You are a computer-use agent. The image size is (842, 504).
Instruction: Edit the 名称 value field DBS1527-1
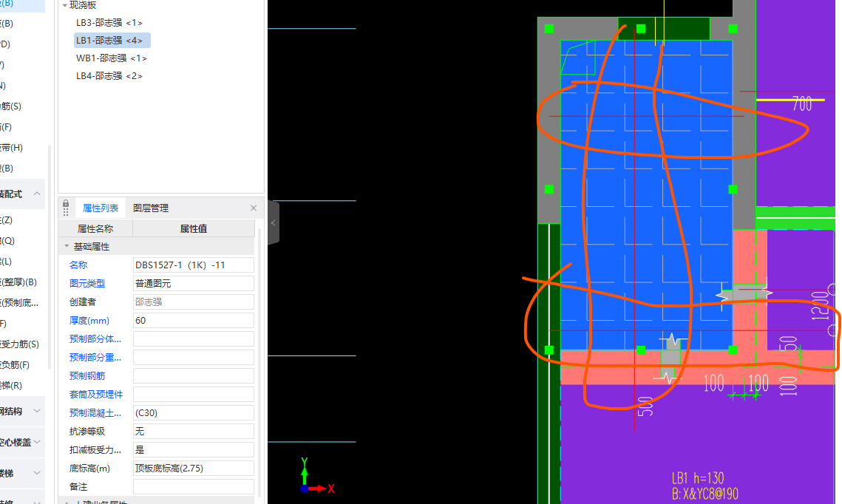(x=194, y=265)
